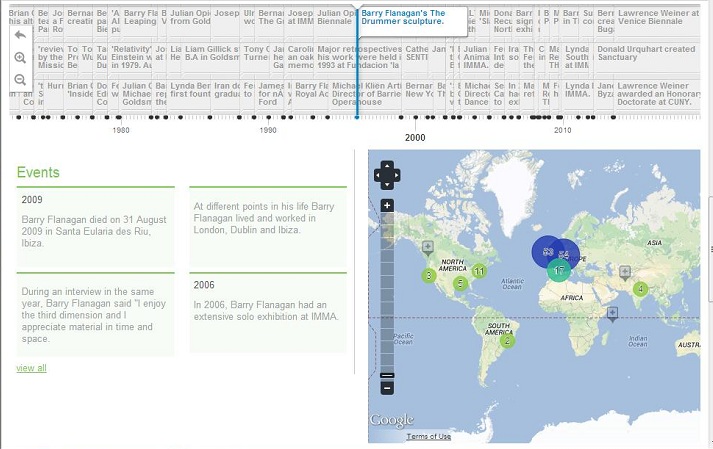Click the grey pin marker near East Africa coast

(x=612, y=314)
